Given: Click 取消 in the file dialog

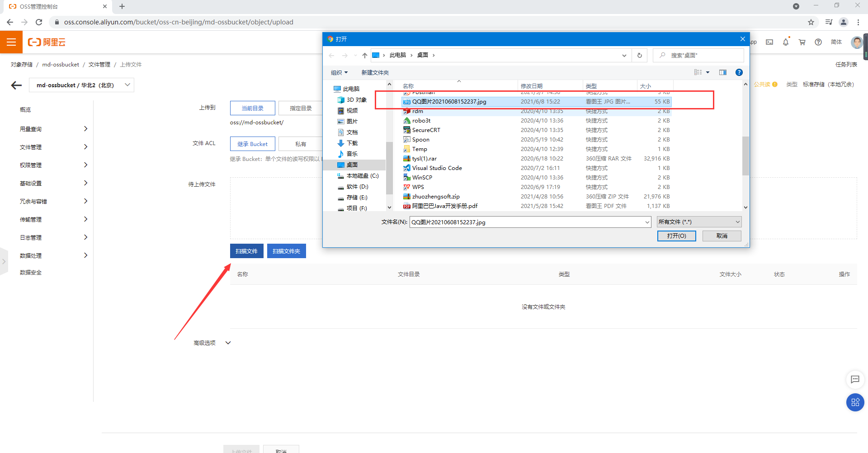Looking at the screenshot, I should click(722, 236).
